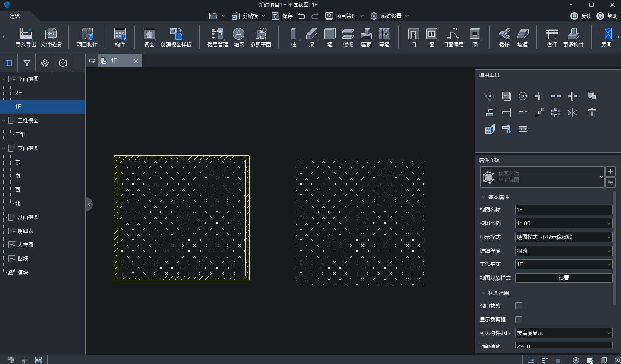Select the linear array stair-step tool
Image resolution: width=621 pixels, height=364 pixels.
539,113
